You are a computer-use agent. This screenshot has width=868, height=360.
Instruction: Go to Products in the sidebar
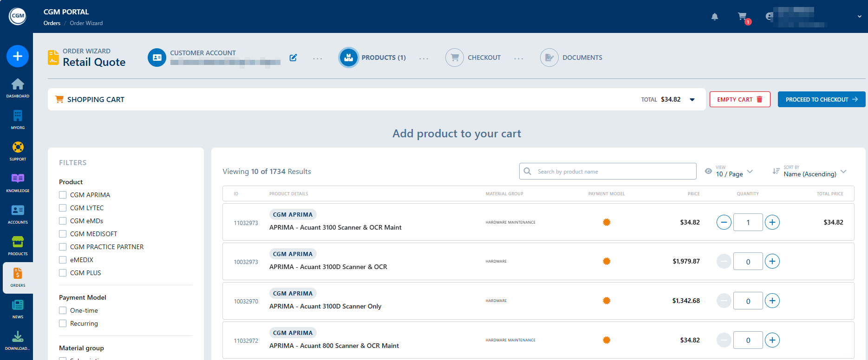[18, 245]
